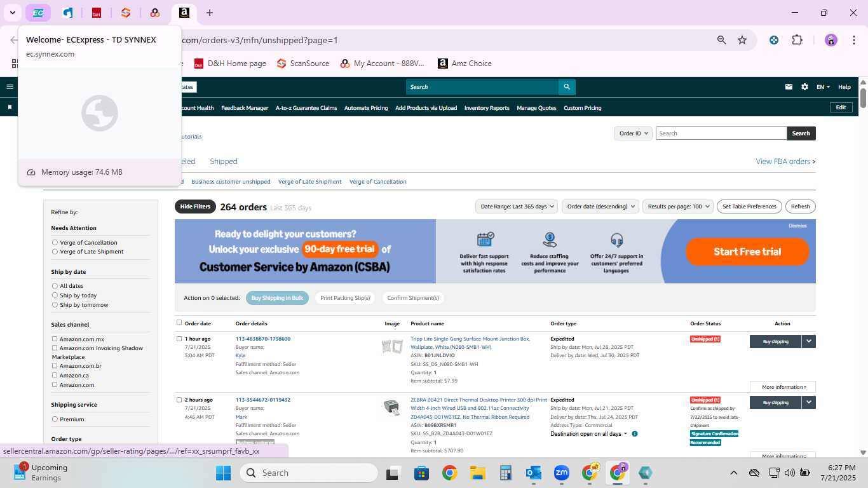
Task: Expand Destination open on all days dropdown
Action: point(588,434)
